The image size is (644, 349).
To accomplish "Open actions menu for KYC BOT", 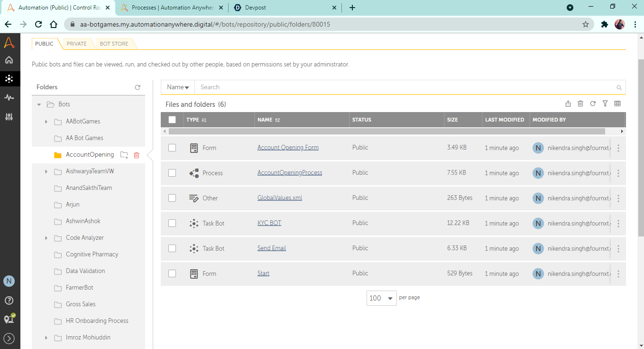I will pyautogui.click(x=618, y=224).
